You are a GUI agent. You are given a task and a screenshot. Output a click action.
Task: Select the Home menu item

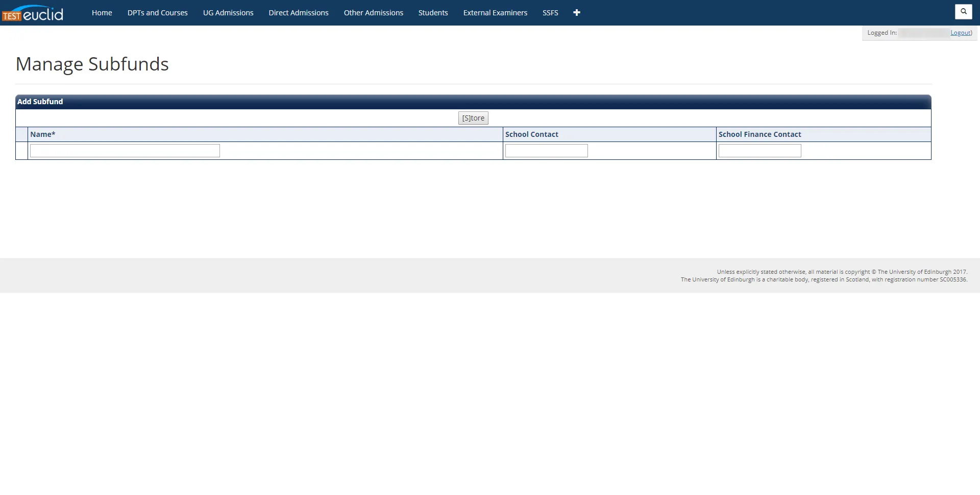coord(102,12)
